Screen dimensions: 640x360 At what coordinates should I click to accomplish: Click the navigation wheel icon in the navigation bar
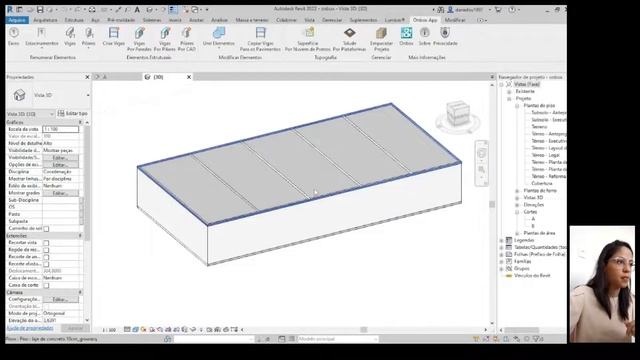coord(482,153)
